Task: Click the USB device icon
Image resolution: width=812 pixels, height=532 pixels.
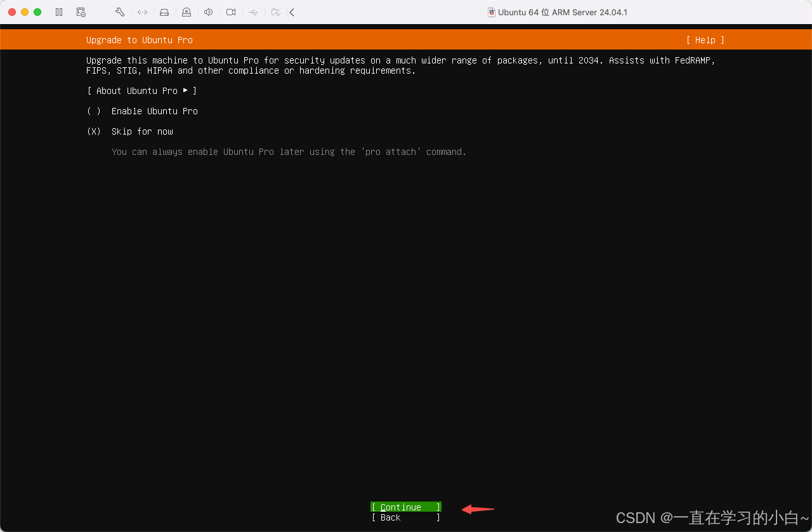Action: (x=253, y=12)
